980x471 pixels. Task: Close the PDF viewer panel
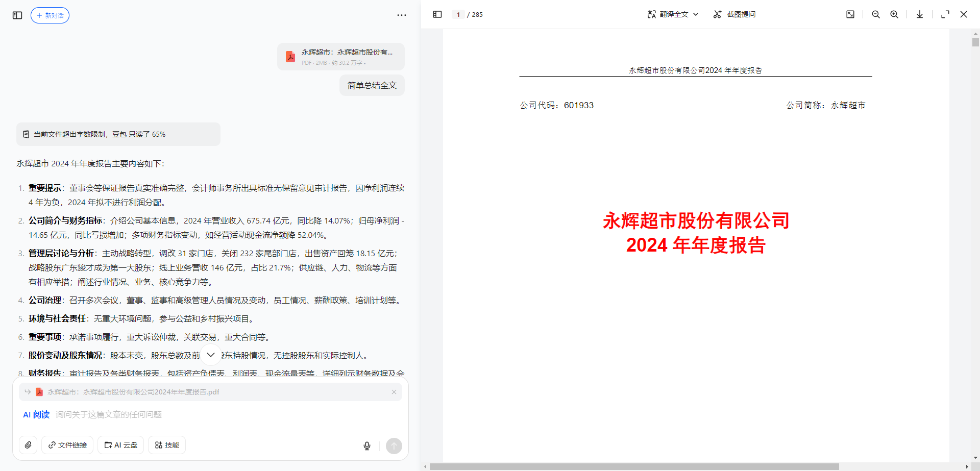[964, 14]
